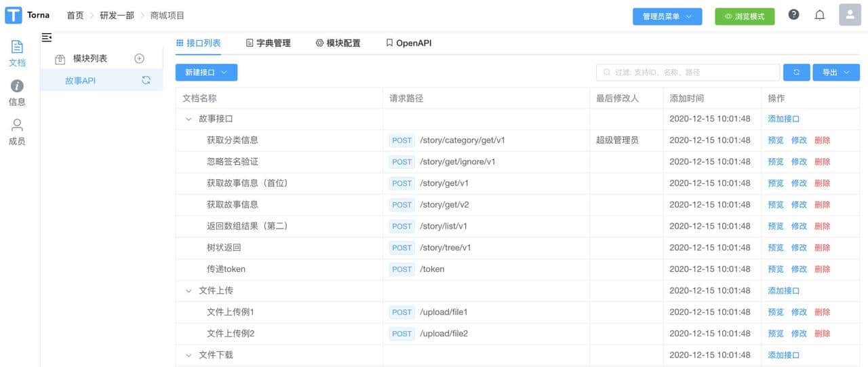Click the 浏览模式 button
868x367 pixels.
pos(745,16)
